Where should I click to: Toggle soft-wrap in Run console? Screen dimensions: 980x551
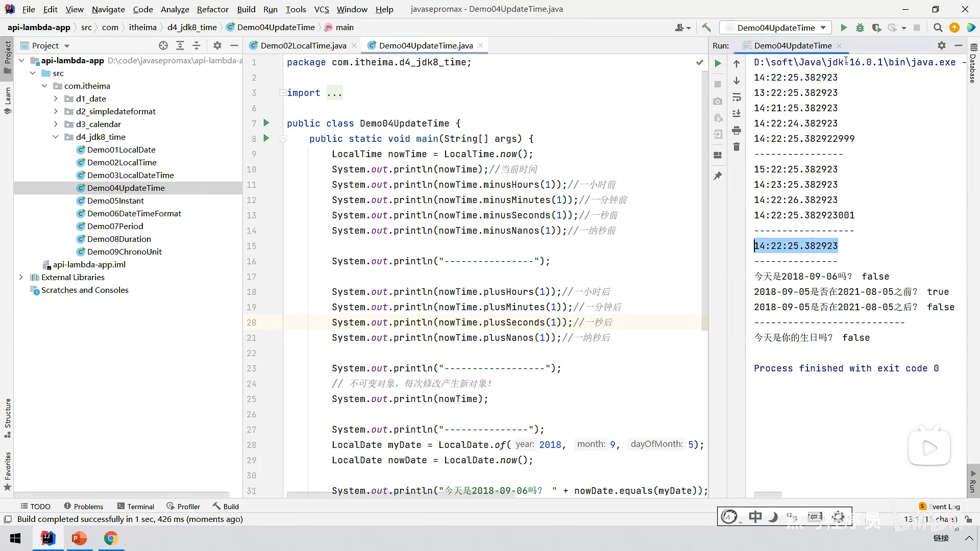point(736,97)
